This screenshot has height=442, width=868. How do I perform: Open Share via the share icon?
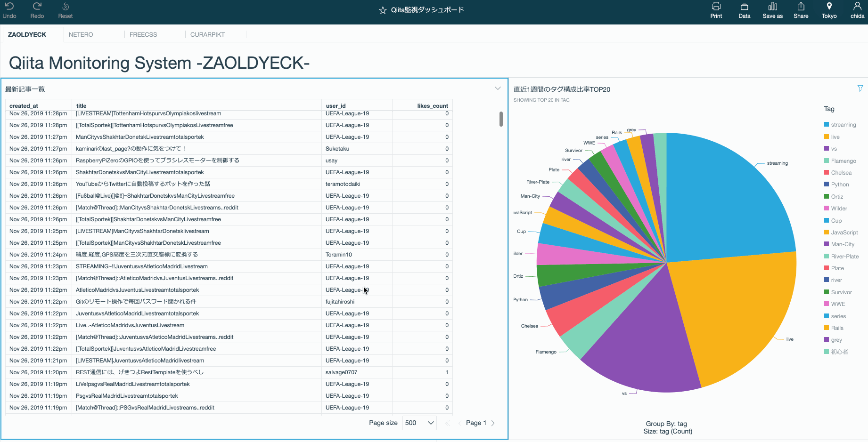pos(801,8)
